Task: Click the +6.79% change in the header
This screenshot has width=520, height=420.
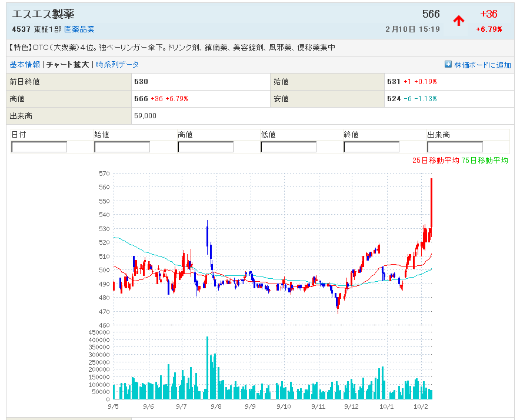Action: [x=489, y=29]
